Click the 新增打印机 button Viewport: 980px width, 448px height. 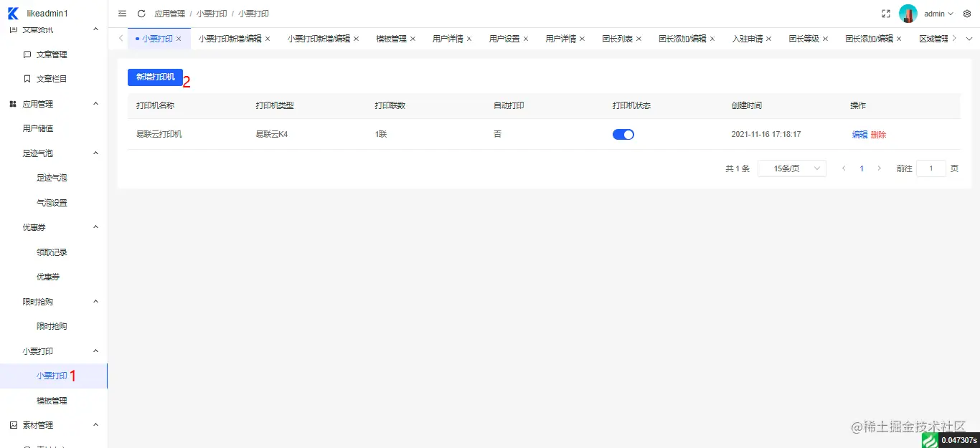coord(155,77)
